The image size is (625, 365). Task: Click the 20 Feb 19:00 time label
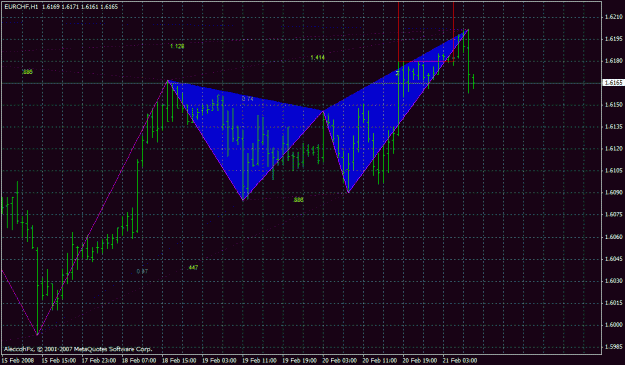(420, 361)
